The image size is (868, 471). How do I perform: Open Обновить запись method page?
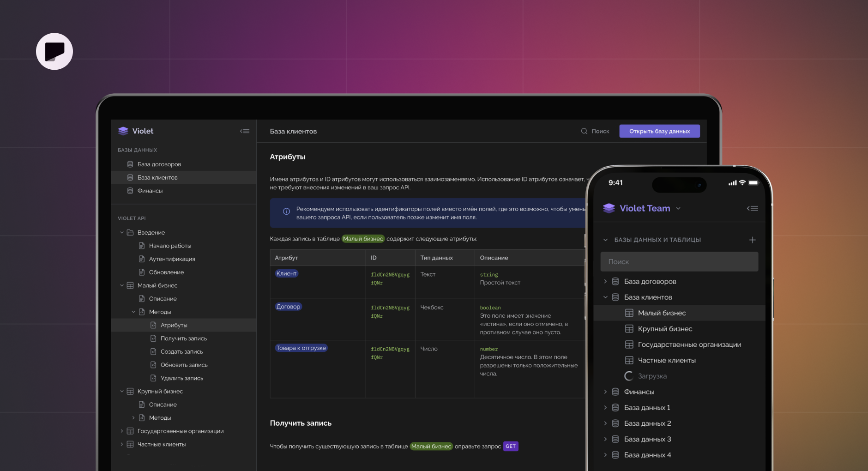[184, 365]
